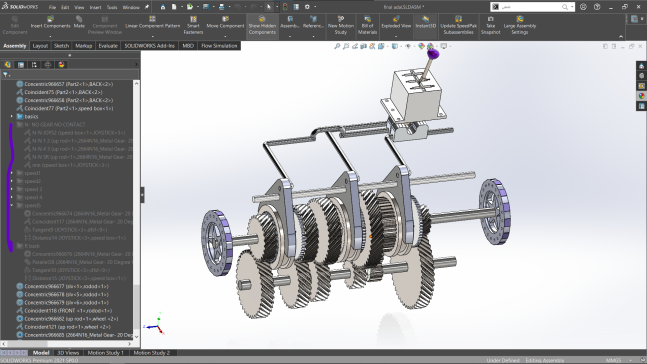Select the Coincident118 mate in tree
Viewport: 647px width, 364px height.
pos(64,310)
